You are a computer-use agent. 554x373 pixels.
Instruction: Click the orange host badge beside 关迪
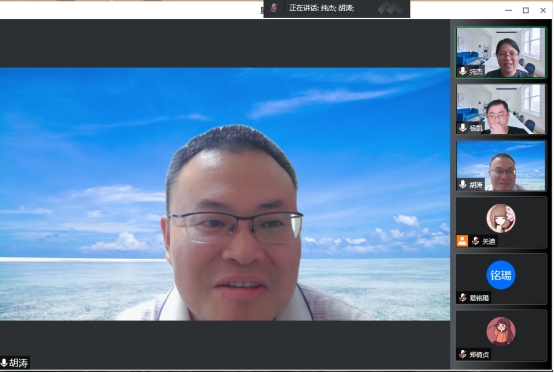point(462,241)
